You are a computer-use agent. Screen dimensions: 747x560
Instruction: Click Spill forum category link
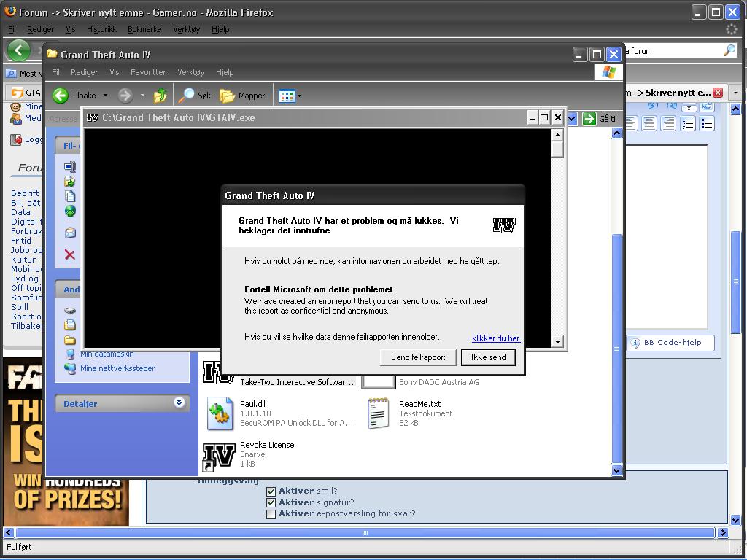pos(20,307)
